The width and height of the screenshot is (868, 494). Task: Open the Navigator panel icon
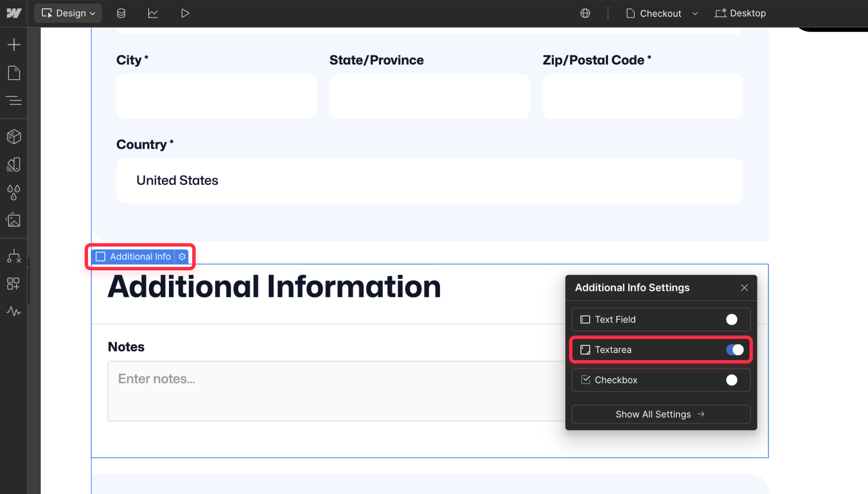click(14, 101)
